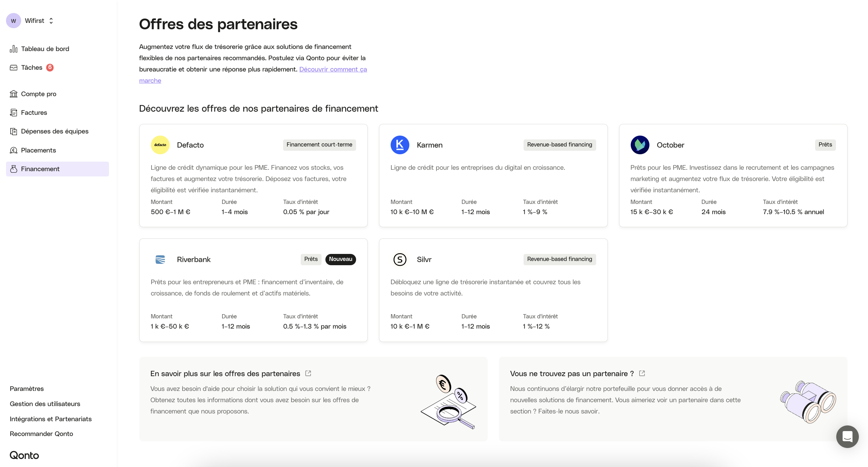The width and height of the screenshot is (868, 467).
Task: Open the Silvr offer card title
Action: [x=424, y=260]
